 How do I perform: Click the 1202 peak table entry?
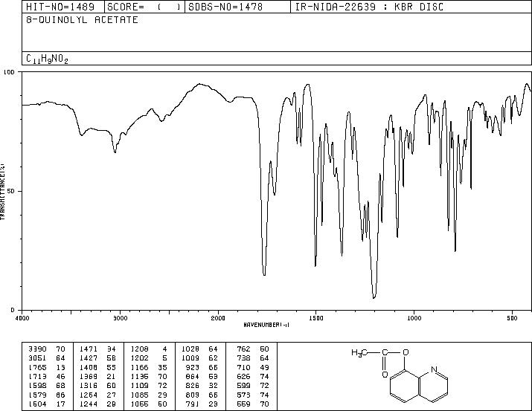pos(149,357)
